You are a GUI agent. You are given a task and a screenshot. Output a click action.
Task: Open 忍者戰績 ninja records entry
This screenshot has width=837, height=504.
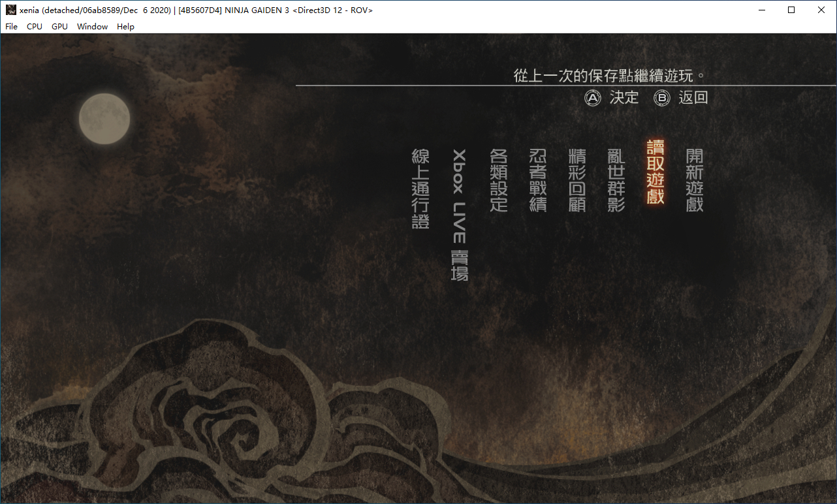coord(538,180)
